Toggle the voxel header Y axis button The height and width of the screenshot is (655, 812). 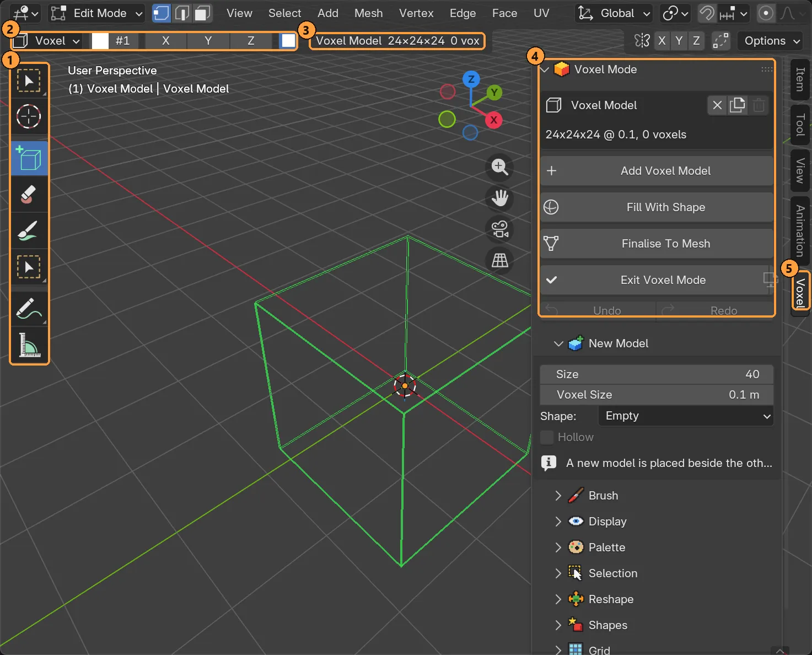click(208, 41)
